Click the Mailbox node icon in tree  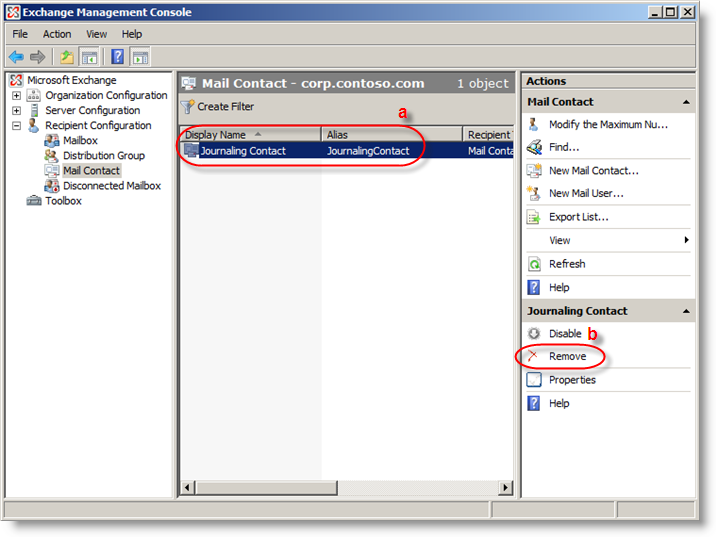pyautogui.click(x=52, y=141)
